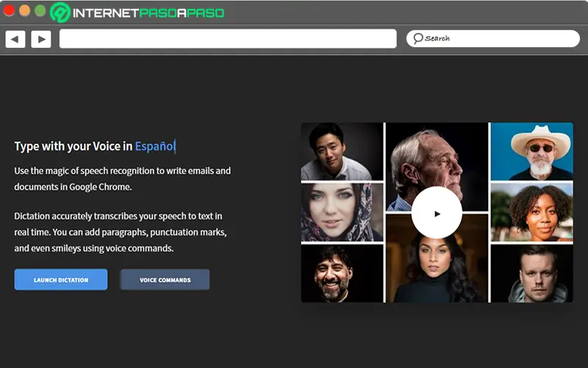The height and width of the screenshot is (368, 588).
Task: Click the browser forward arrow button
Action: pyautogui.click(x=41, y=39)
